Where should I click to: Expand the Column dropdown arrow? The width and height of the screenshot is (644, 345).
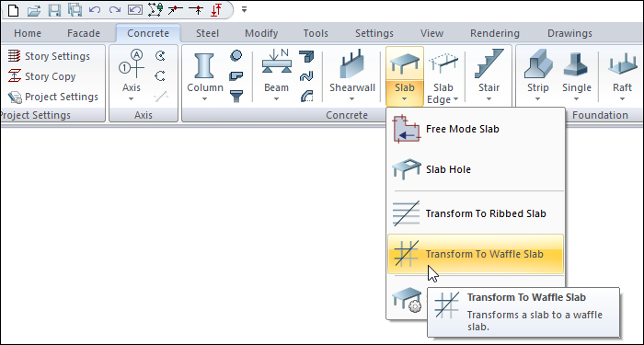click(x=204, y=98)
